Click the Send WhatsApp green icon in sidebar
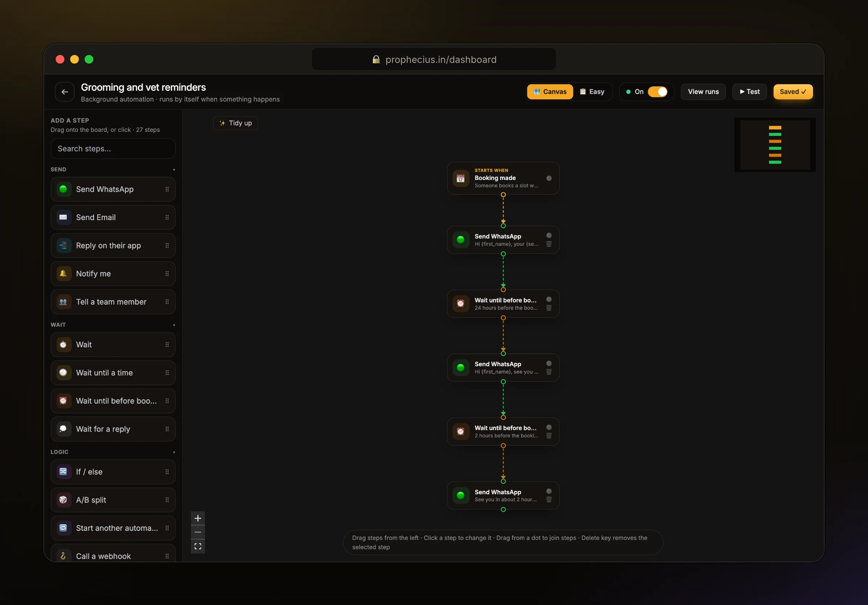868x605 pixels. (64, 189)
